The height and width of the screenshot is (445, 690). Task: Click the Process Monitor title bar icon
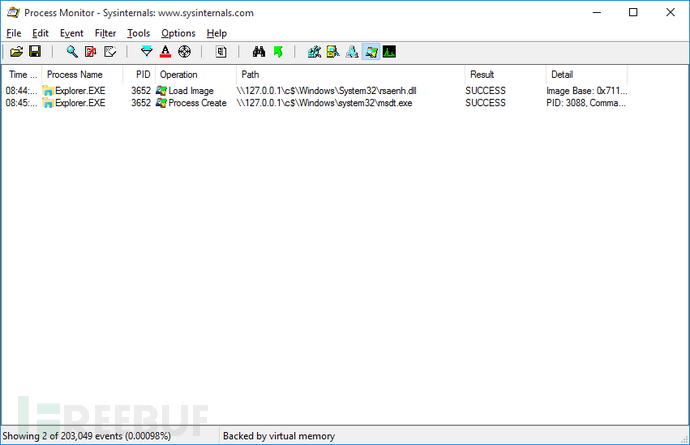(13, 12)
